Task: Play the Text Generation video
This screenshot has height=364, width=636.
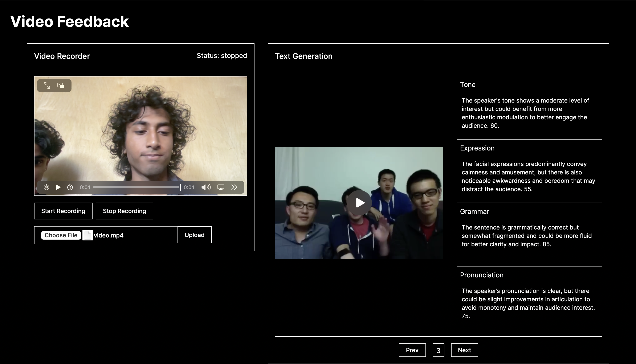Action: coord(359,203)
